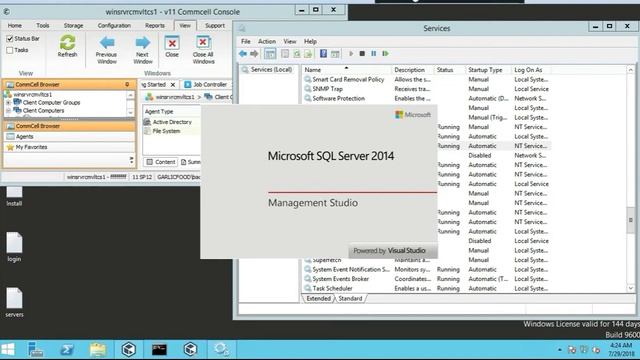Open Content tab at bottom of Commcell
This screenshot has width=640, height=360.
pos(161,162)
